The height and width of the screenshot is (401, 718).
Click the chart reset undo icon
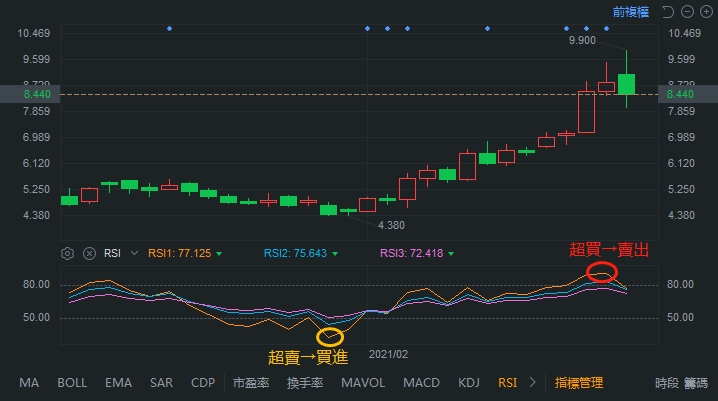[668, 11]
